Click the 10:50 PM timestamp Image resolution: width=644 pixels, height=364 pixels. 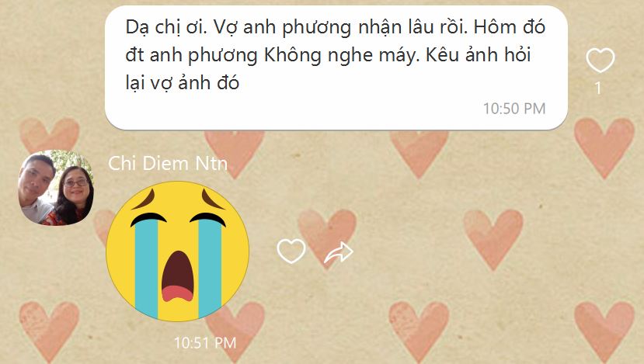(514, 109)
